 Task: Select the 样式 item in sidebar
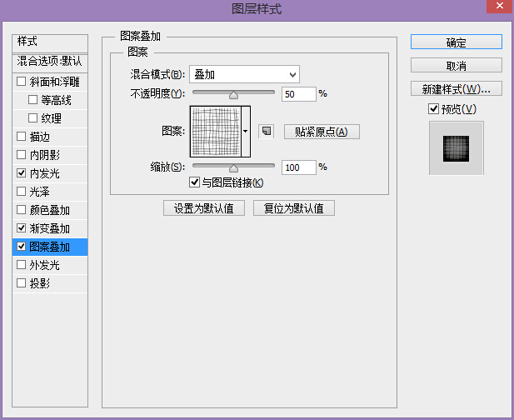tap(50, 42)
